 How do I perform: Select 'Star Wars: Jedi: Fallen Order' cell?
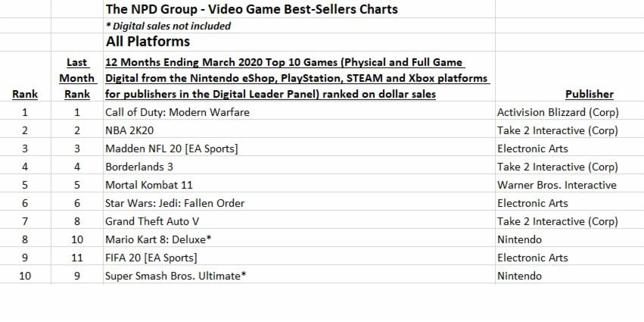[x=175, y=203]
